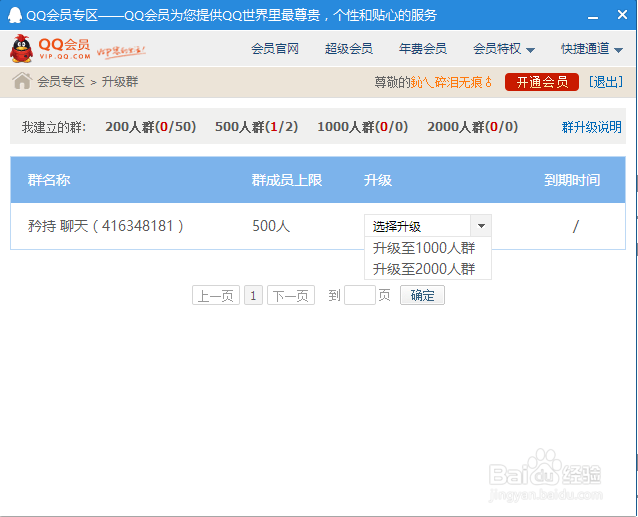Open the 群升级说明 link
Screen dimensions: 638x517
click(x=592, y=127)
